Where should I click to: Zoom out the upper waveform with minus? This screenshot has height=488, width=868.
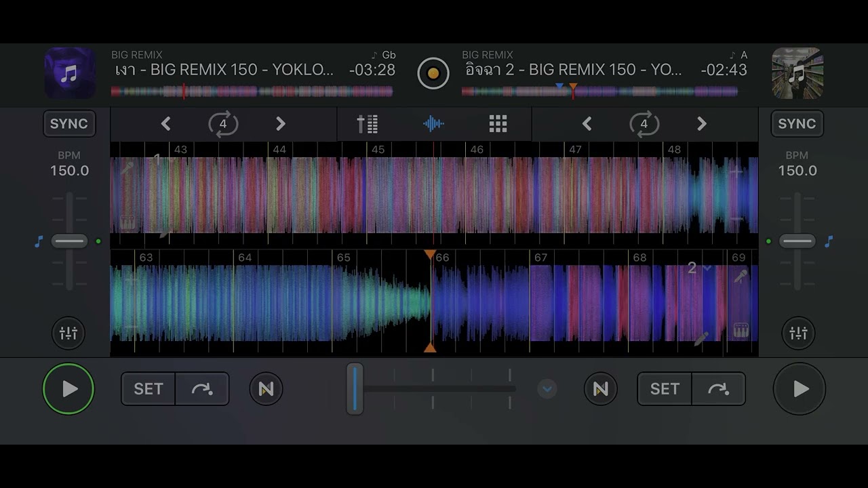click(737, 219)
